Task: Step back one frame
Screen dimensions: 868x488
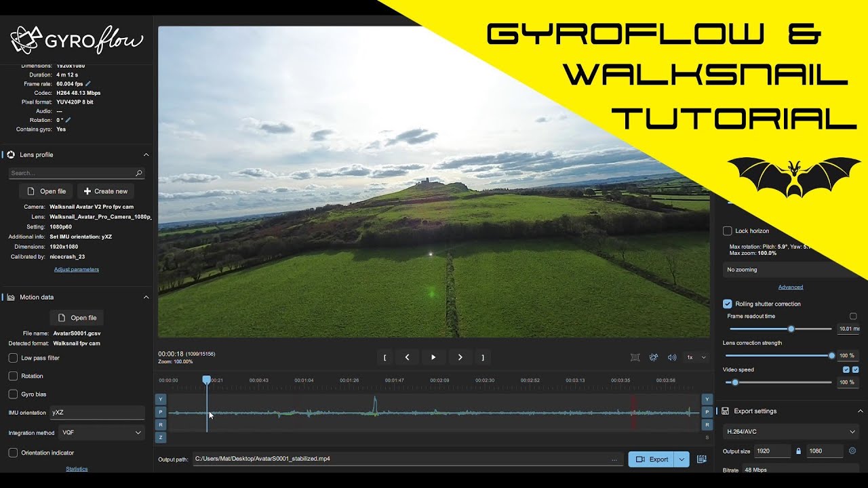Action: pyautogui.click(x=407, y=357)
